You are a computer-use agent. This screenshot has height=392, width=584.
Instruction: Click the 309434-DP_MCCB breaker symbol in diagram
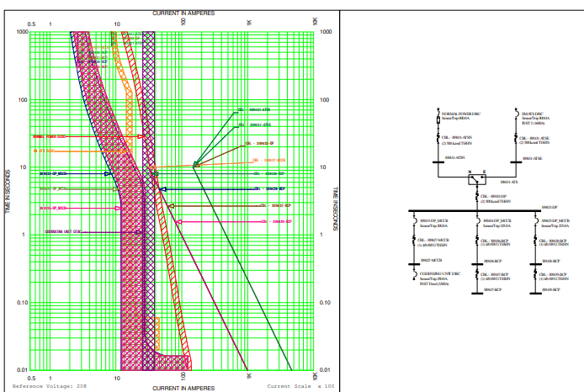[478, 221]
